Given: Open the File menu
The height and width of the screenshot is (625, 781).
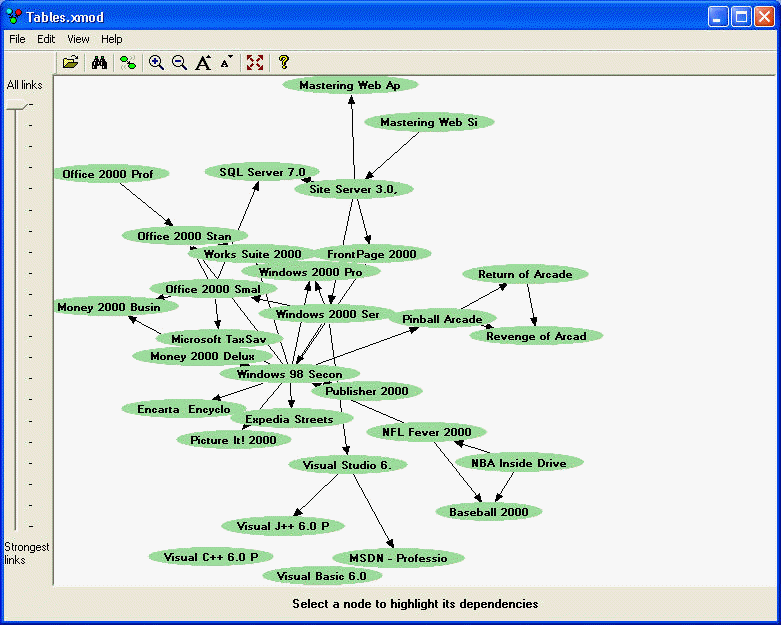Looking at the screenshot, I should tap(17, 39).
